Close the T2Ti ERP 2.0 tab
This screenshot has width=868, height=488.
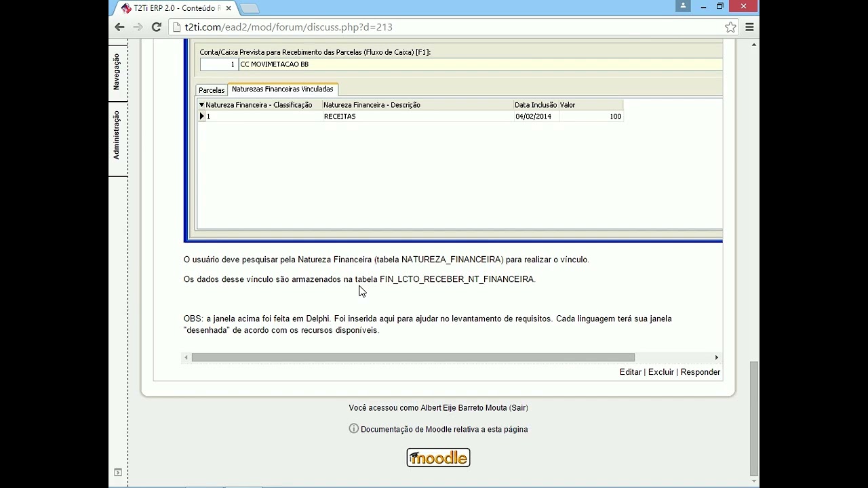pyautogui.click(x=228, y=8)
